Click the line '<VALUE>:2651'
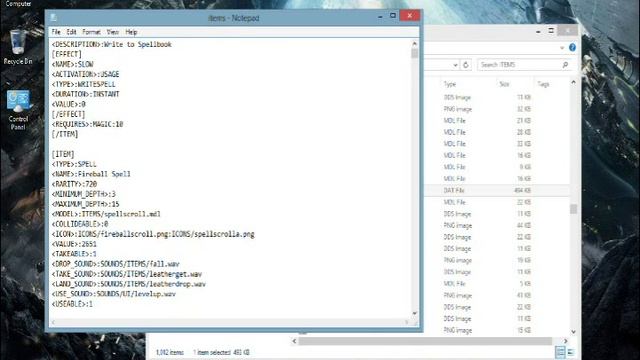The width and height of the screenshot is (640, 360). pyautogui.click(x=74, y=244)
